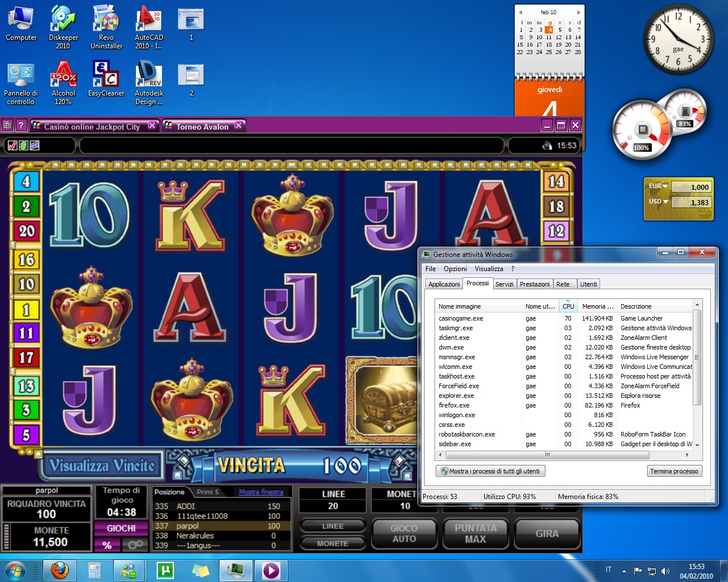The width and height of the screenshot is (728, 582).
Task: Open Visualizza Vincite paytable button
Action: [102, 466]
